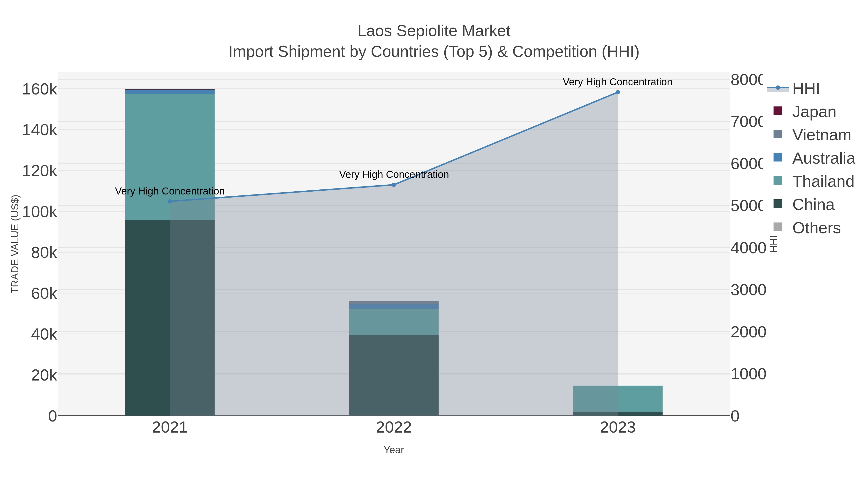This screenshot has width=868, height=488.
Task: Click the 'Very High Concentration' label above 2023
Action: 618,82
